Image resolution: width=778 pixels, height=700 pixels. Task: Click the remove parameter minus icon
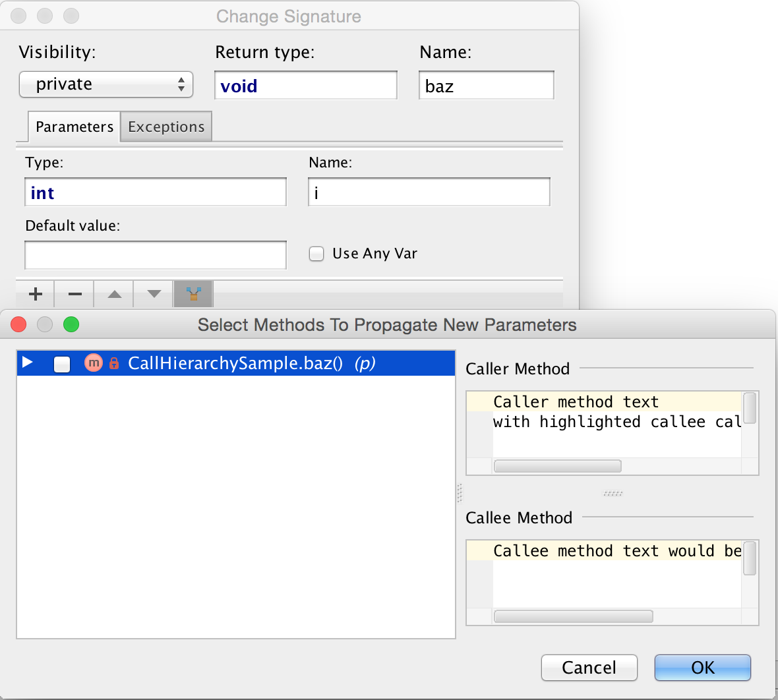(x=75, y=294)
